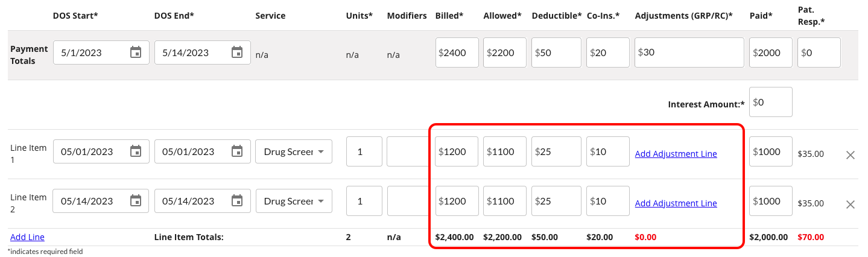Screen dimensions: 868x257
Task: Open calendar for Line Item 2 DOS Start
Action: [136, 201]
